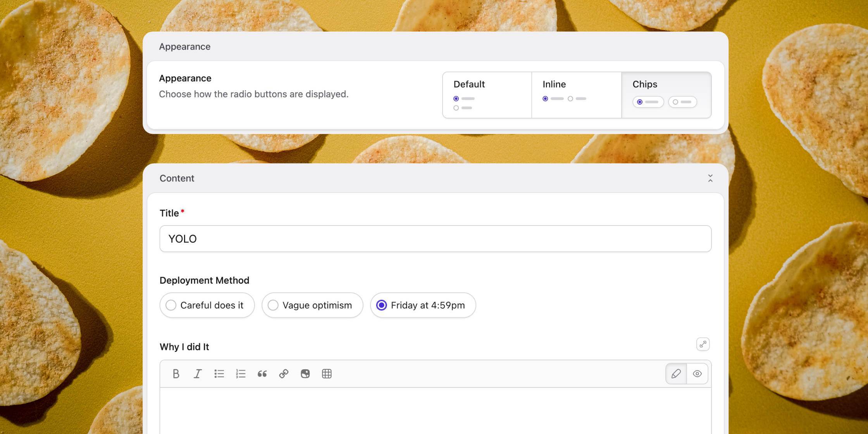Click the Deployment Method label
This screenshot has height=434, width=868.
tap(204, 281)
